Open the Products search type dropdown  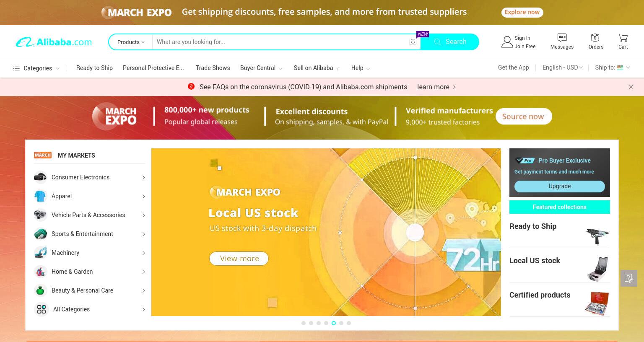[131, 42]
